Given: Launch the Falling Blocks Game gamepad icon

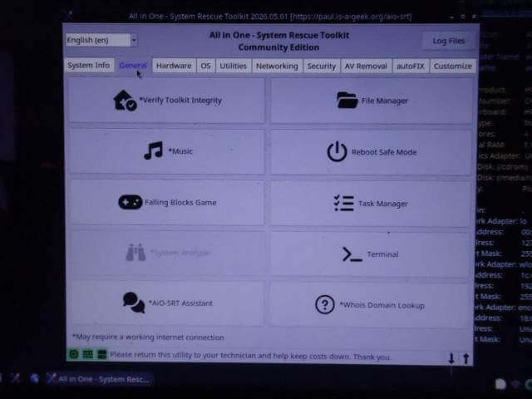Looking at the screenshot, I should coord(130,202).
